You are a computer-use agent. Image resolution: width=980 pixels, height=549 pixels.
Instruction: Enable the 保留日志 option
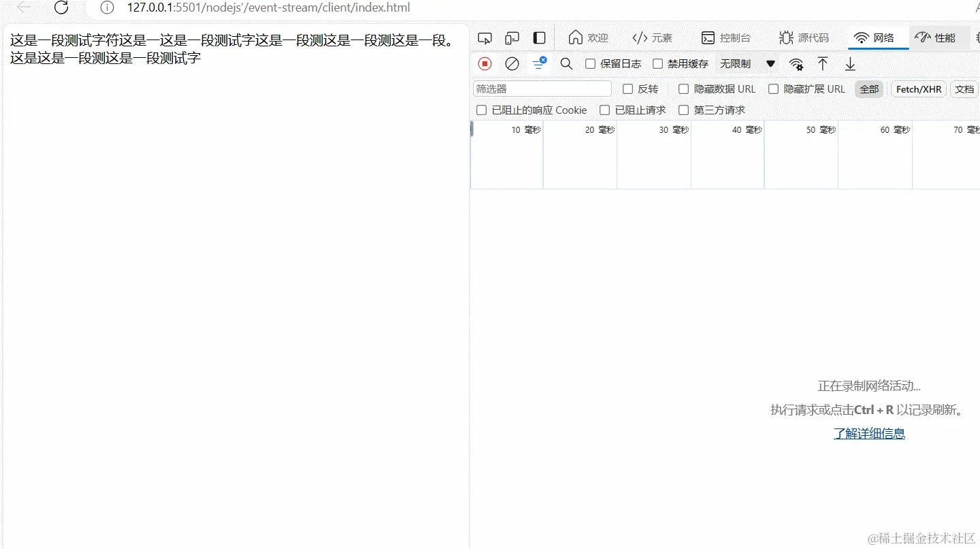589,63
